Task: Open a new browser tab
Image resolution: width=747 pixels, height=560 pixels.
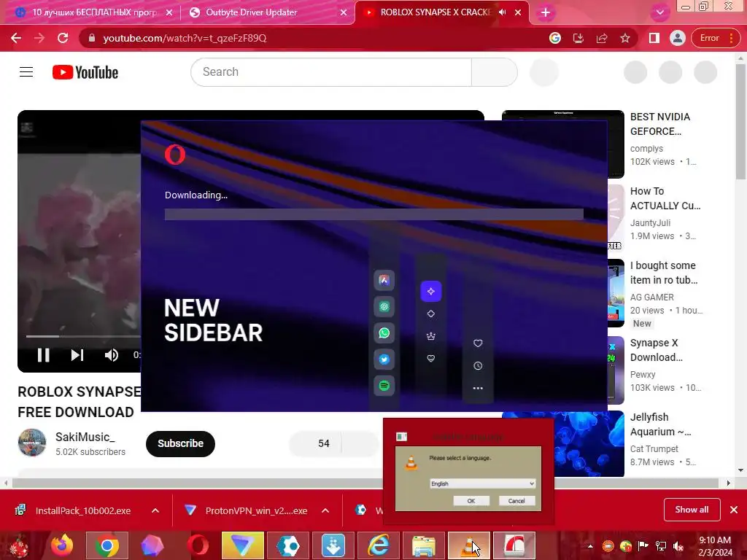Action: (x=546, y=13)
